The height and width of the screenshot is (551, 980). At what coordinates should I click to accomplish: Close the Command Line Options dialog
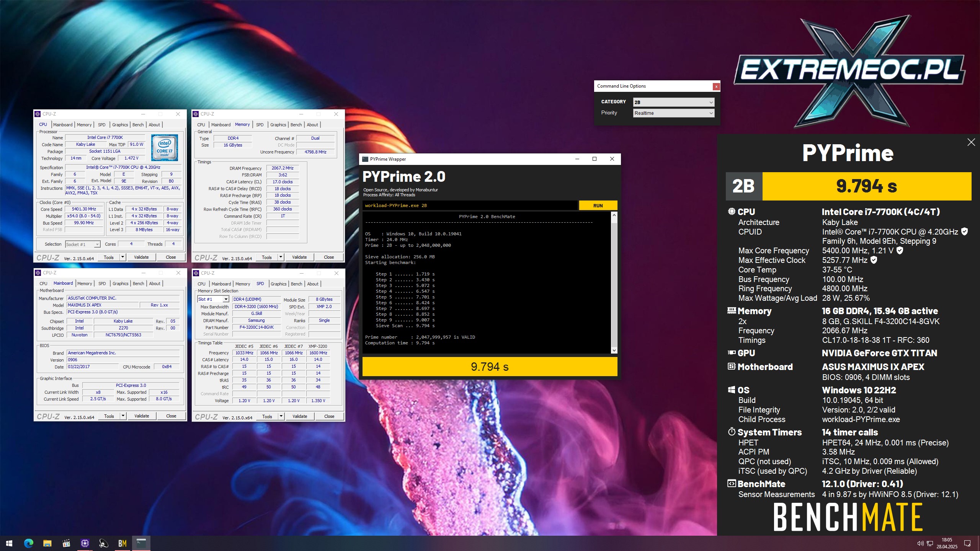click(x=716, y=86)
